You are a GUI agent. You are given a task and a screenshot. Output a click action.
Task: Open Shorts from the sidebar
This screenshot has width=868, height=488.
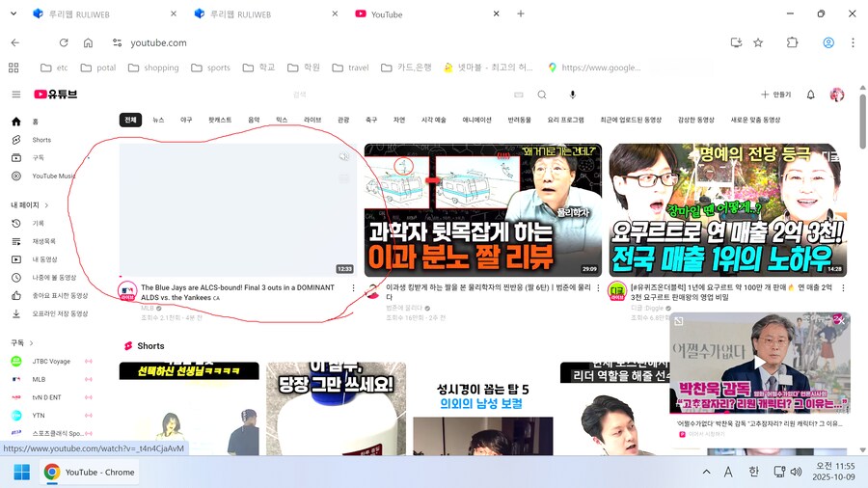pos(41,140)
